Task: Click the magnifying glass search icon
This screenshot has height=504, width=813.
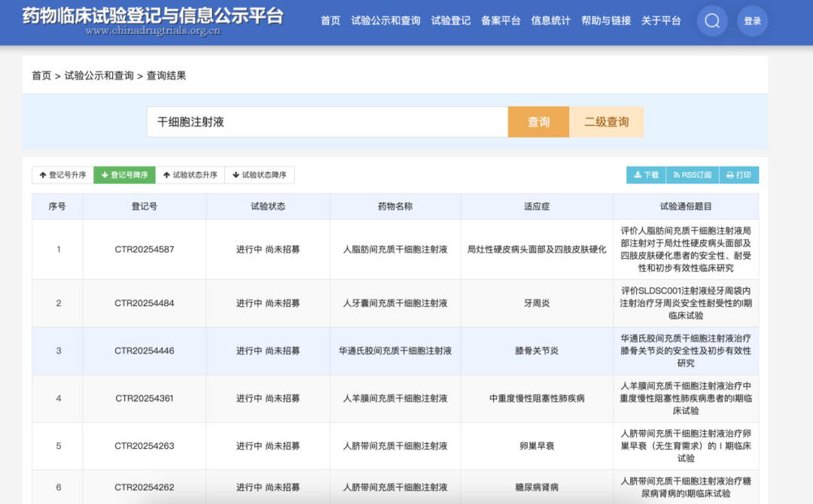Action: pyautogui.click(x=712, y=21)
